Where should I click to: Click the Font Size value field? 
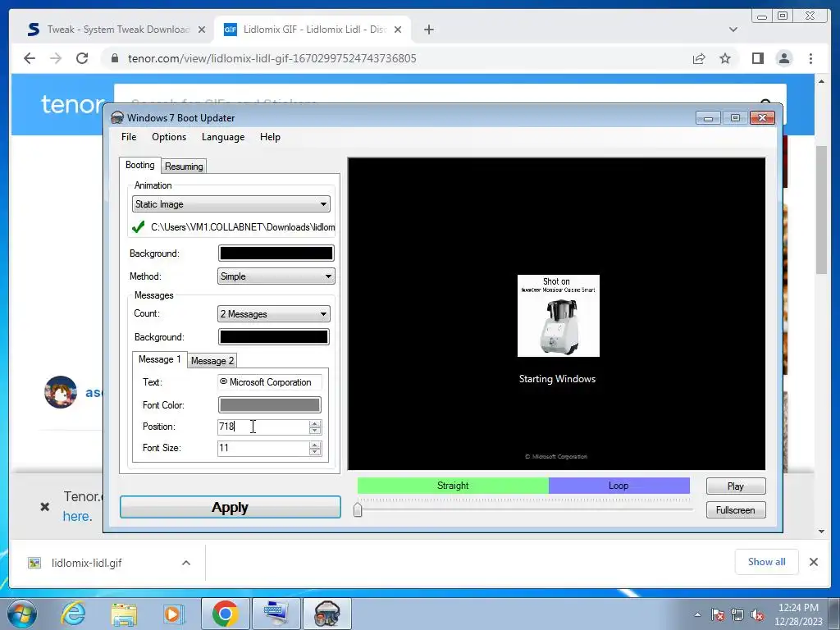click(262, 448)
